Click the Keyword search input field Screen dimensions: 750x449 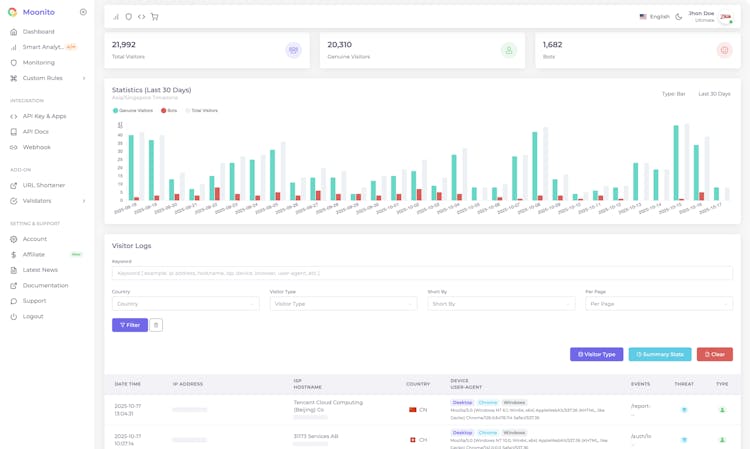tap(421, 273)
